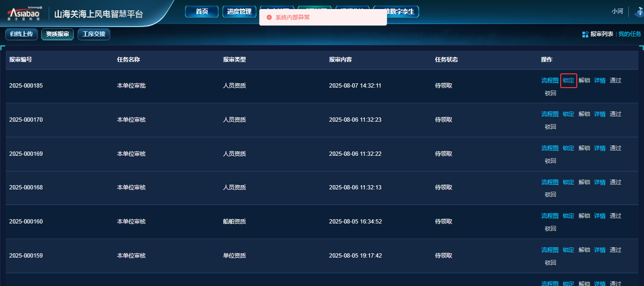644x286 pixels.
Task: Click 驳回 for 2025-000159
Action: pyautogui.click(x=550, y=263)
